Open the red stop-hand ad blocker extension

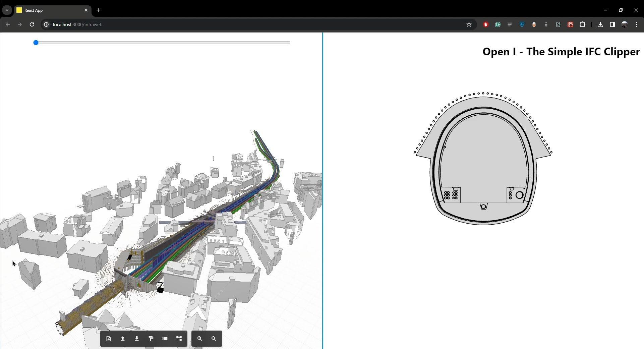486,24
